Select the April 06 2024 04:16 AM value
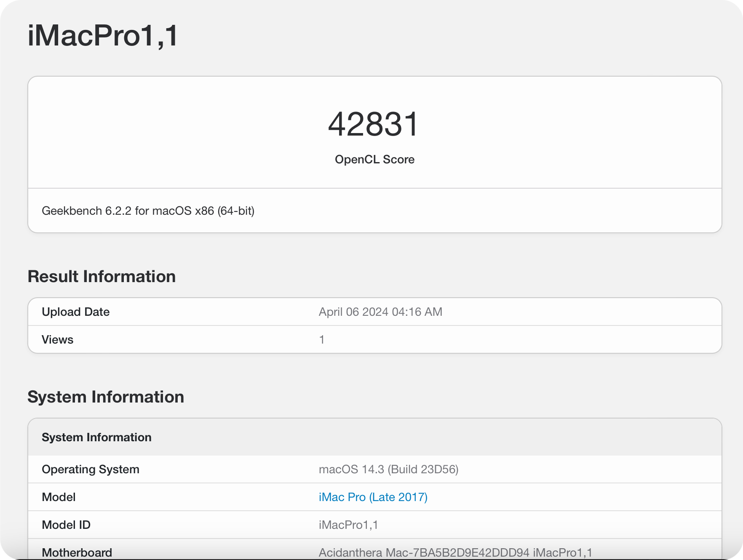Screen dimensions: 743x560 pyautogui.click(x=380, y=312)
